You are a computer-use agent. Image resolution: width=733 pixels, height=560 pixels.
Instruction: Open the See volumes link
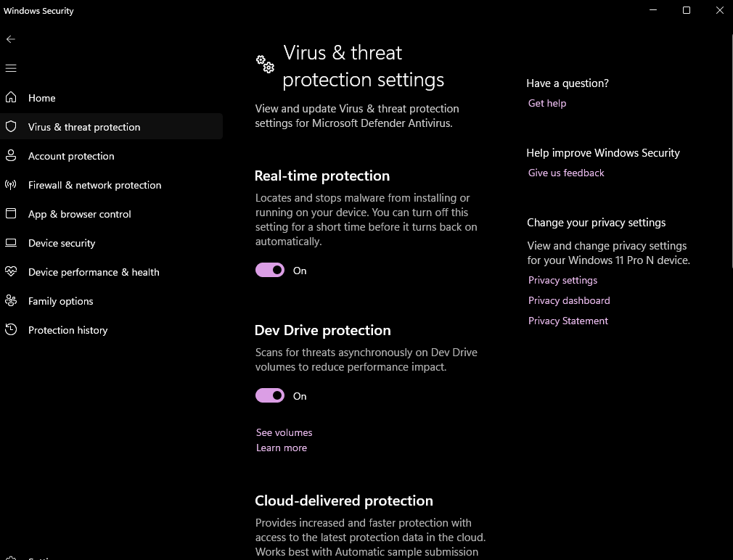click(x=284, y=432)
